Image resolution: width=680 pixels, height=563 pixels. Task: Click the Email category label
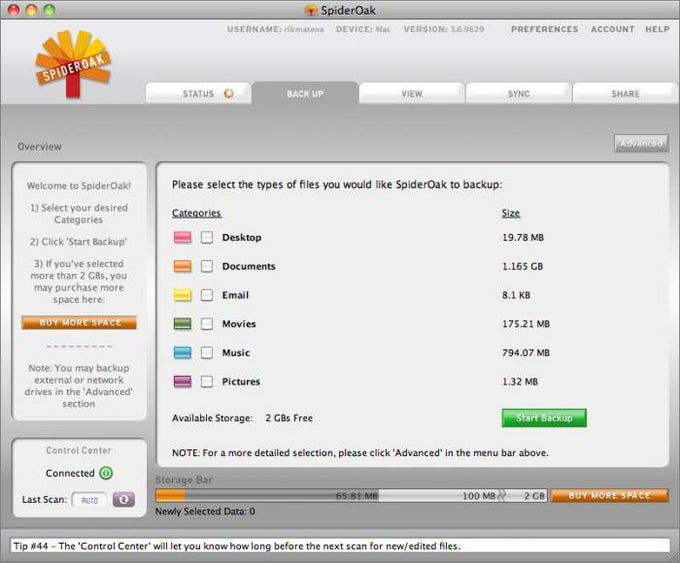(235, 295)
